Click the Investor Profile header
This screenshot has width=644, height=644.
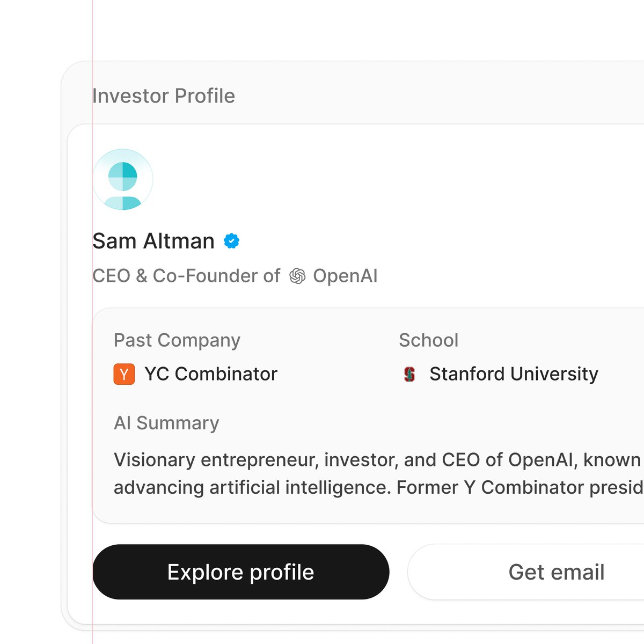164,96
